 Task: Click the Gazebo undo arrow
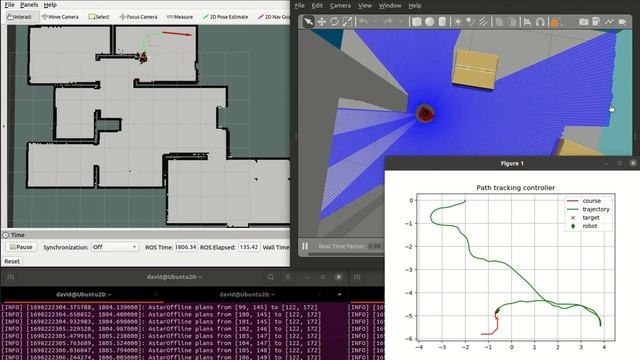point(363,22)
